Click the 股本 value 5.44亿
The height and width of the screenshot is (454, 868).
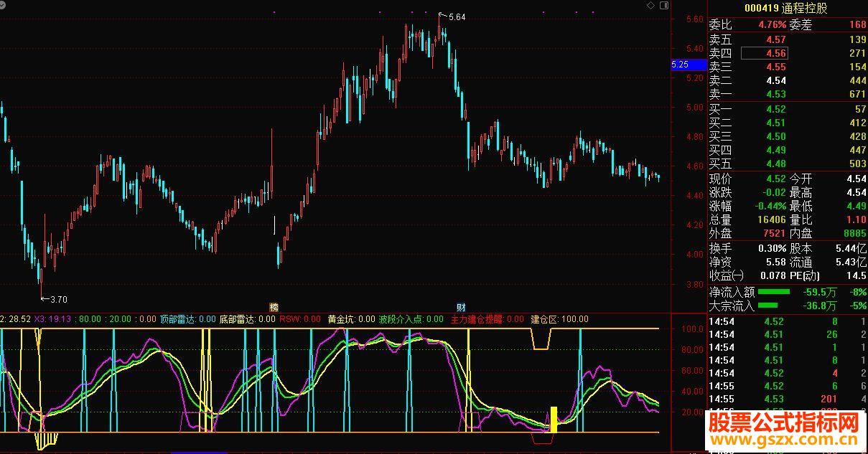851,248
